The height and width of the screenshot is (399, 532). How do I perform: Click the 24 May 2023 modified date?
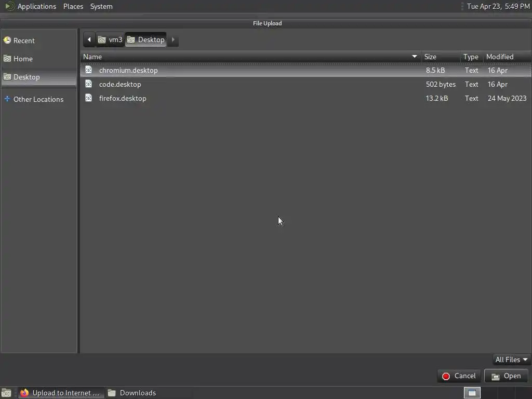[x=507, y=98]
